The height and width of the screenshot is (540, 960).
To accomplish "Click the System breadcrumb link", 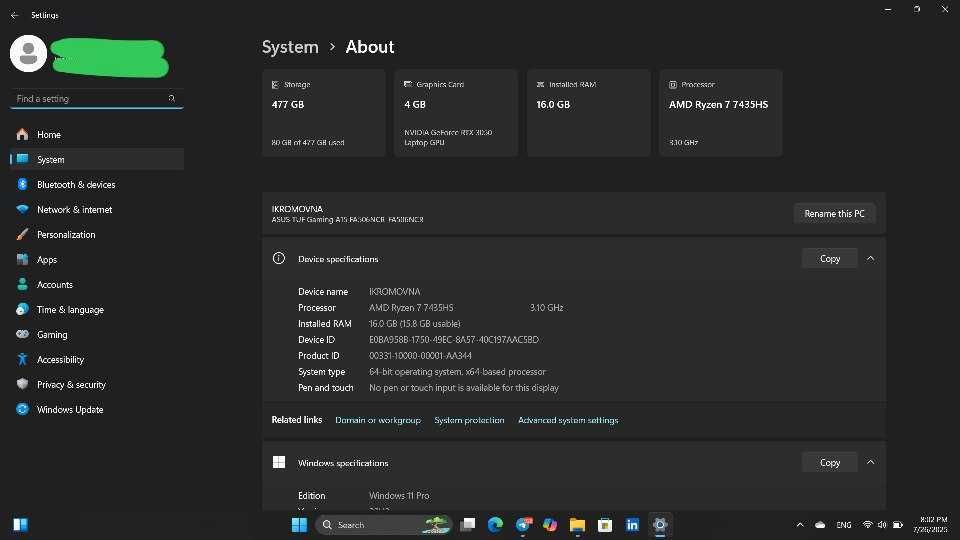I will tap(290, 47).
